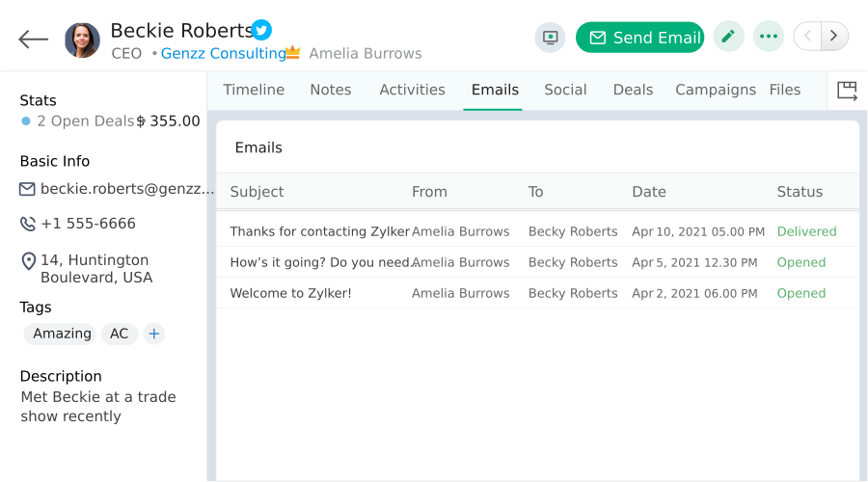Click phone number +1 555-6666

tap(88, 224)
